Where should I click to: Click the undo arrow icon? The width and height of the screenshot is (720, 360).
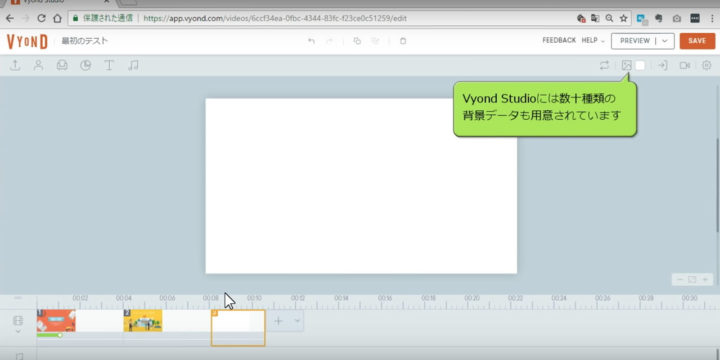tap(311, 41)
